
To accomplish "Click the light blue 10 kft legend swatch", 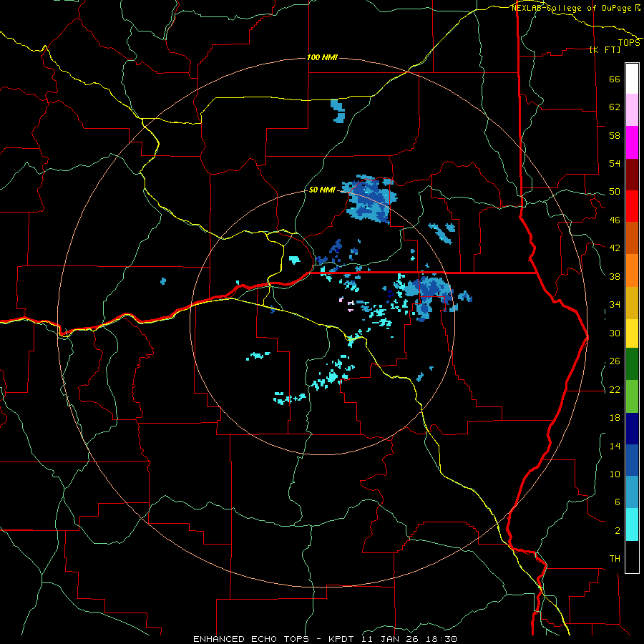I will coord(632,492).
